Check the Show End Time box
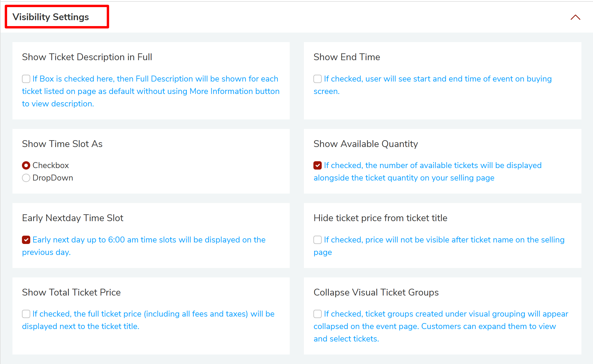The image size is (593, 364). pos(318,79)
